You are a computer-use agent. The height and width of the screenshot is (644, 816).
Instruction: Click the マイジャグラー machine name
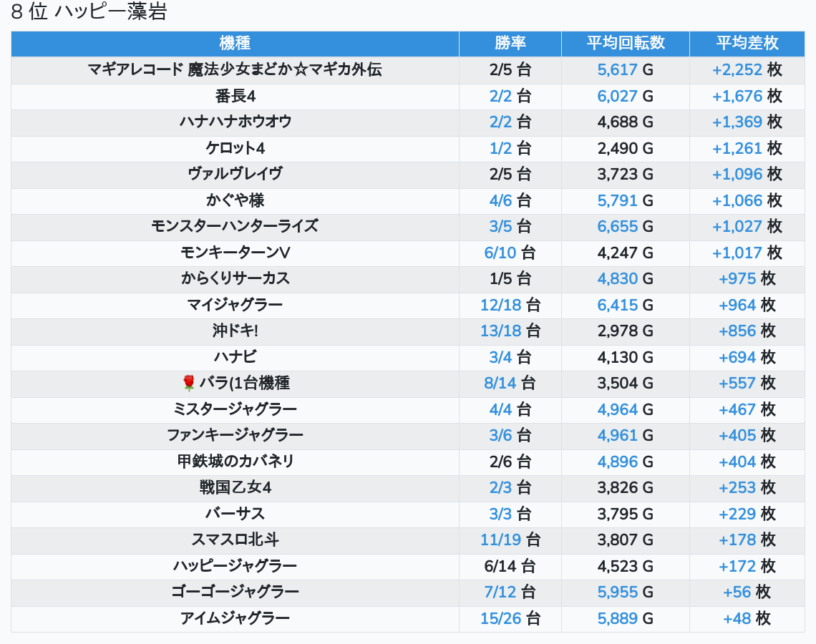[x=235, y=305]
